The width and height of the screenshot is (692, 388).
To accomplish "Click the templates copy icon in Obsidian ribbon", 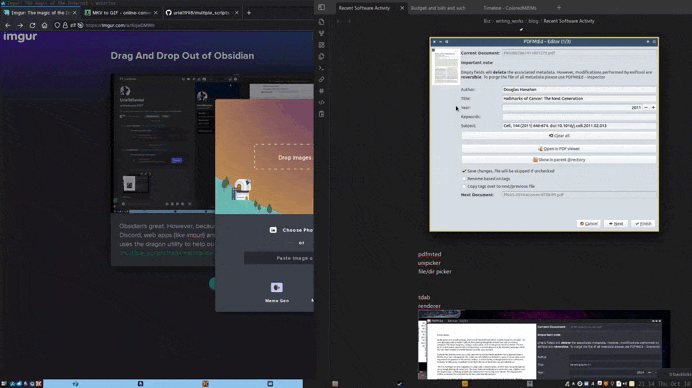I will (321, 57).
